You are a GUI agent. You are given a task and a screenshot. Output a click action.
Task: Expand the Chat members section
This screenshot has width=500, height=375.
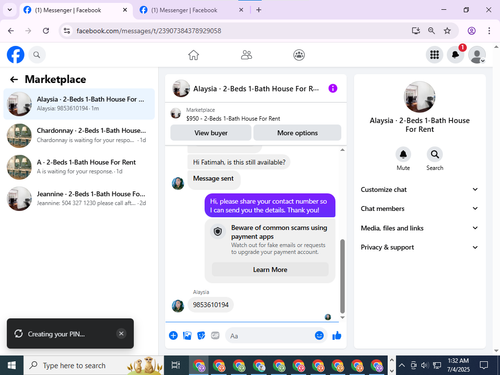click(419, 208)
